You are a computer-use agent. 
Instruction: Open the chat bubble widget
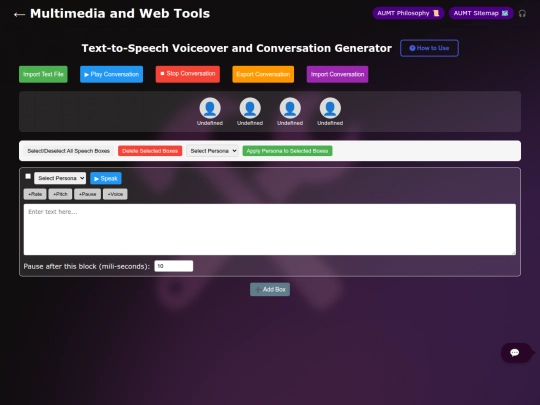tap(516, 353)
